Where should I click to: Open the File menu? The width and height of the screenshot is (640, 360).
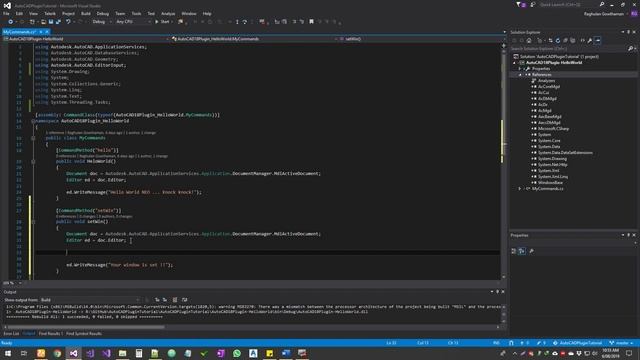(6, 13)
